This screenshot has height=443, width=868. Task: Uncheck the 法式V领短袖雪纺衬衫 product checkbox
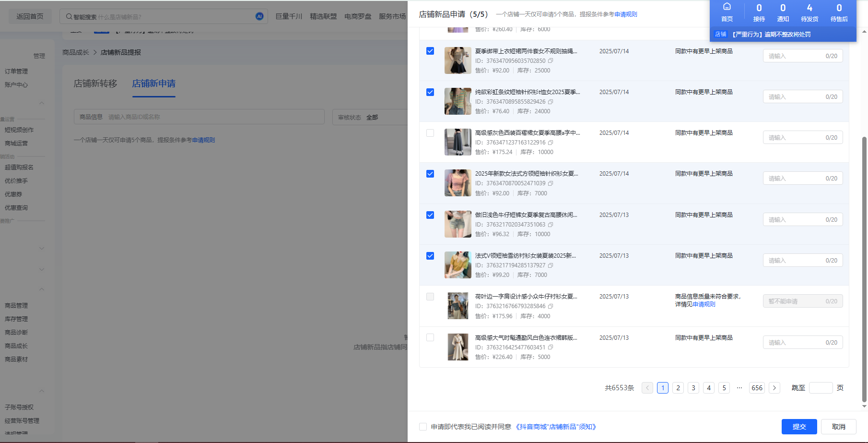(430, 256)
